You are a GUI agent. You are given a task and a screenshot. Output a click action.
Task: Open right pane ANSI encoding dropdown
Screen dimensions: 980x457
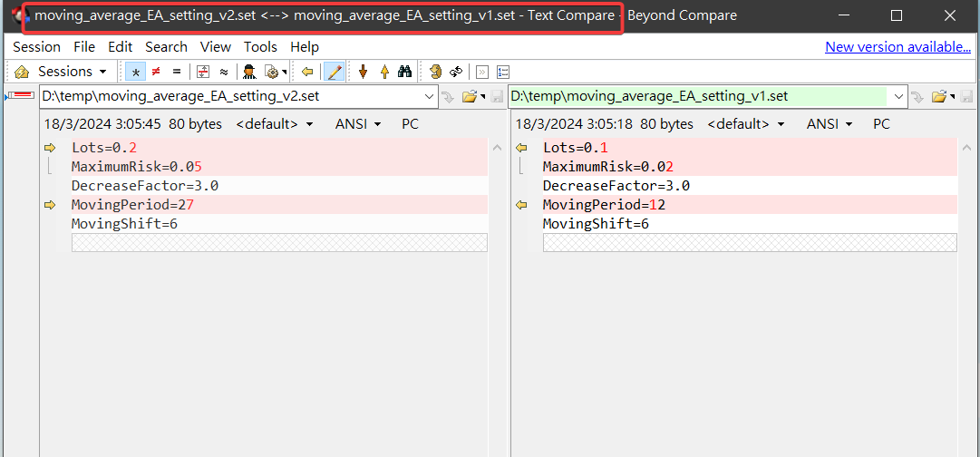coord(830,124)
